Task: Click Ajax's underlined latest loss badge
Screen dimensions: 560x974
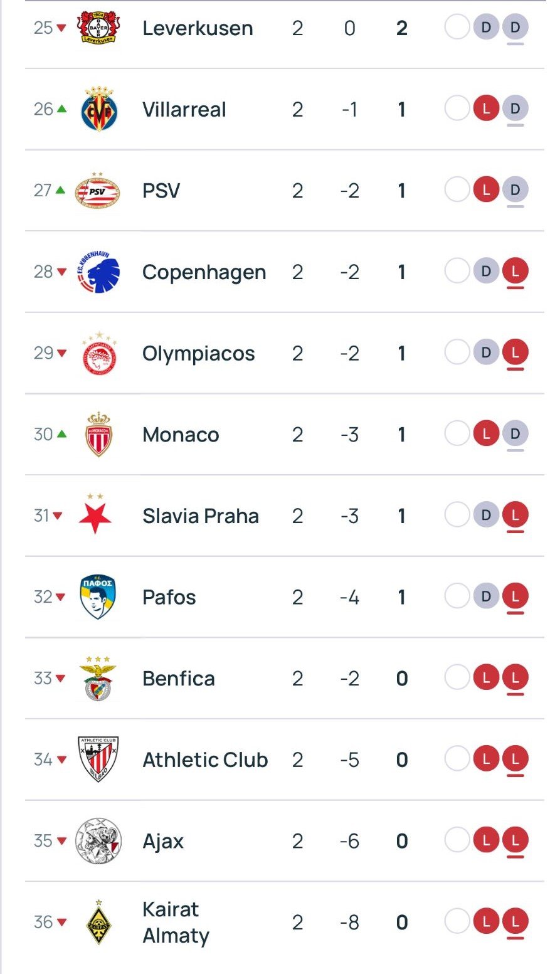Action: 515,840
